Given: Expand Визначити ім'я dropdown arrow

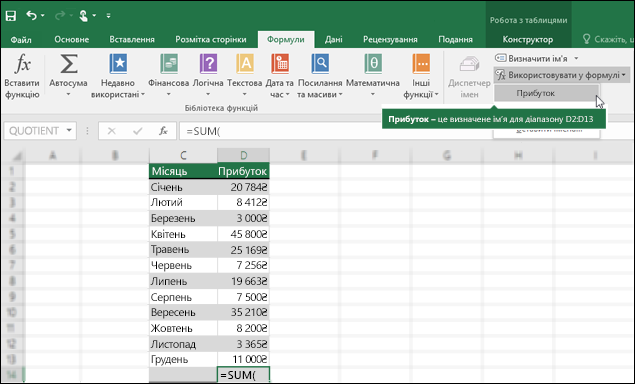Looking at the screenshot, I should (x=576, y=58).
